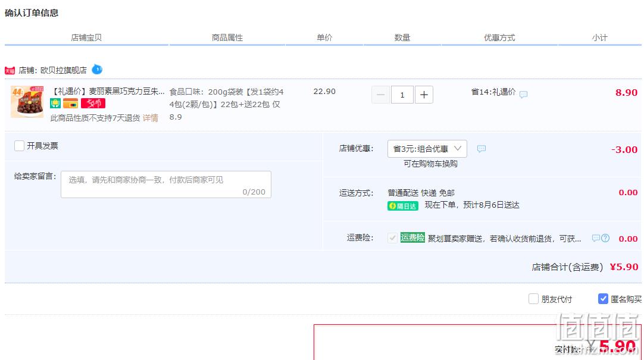Click the seller message text box
The width and height of the screenshot is (644, 360).
pyautogui.click(x=166, y=184)
